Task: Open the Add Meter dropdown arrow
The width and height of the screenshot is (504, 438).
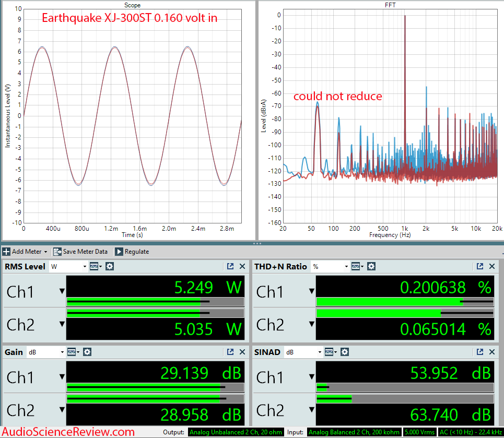Action: click(x=45, y=252)
